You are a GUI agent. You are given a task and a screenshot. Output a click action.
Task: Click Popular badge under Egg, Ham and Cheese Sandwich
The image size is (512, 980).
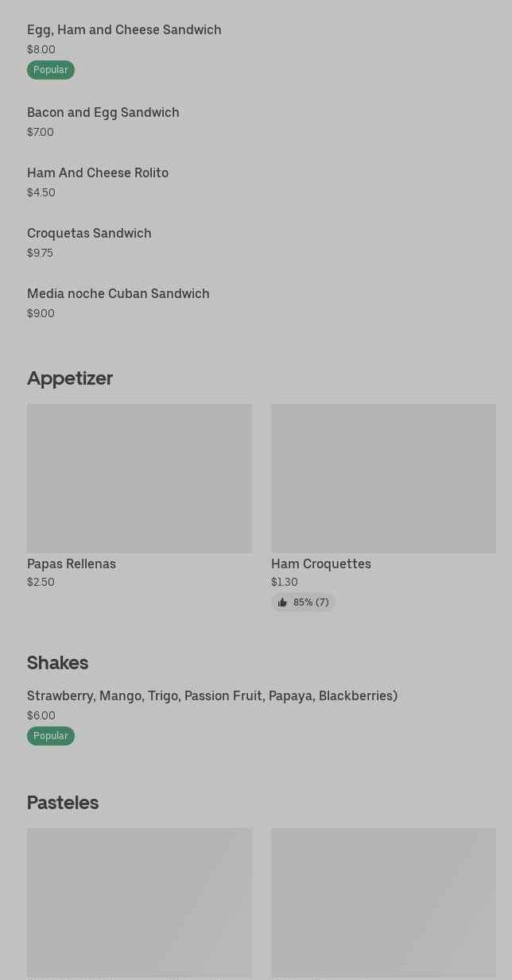[x=51, y=70]
